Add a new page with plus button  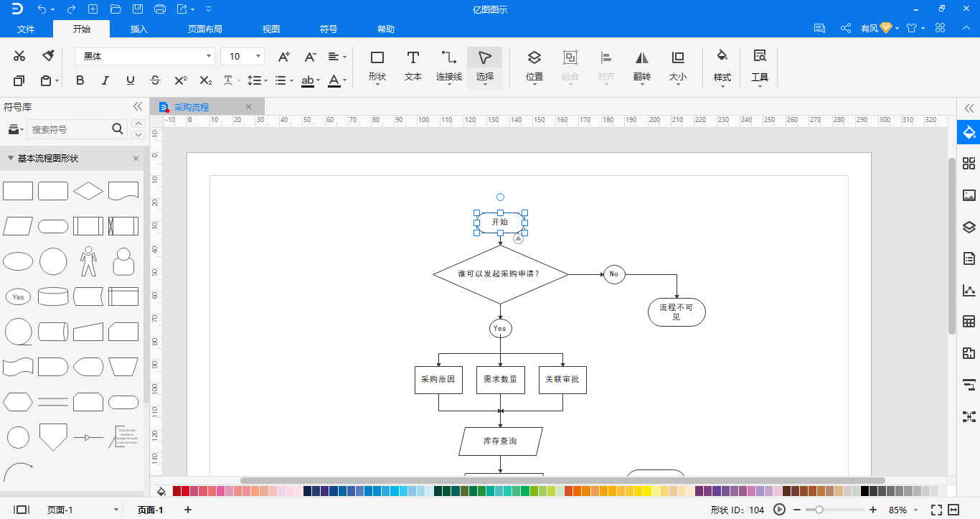tap(188, 510)
